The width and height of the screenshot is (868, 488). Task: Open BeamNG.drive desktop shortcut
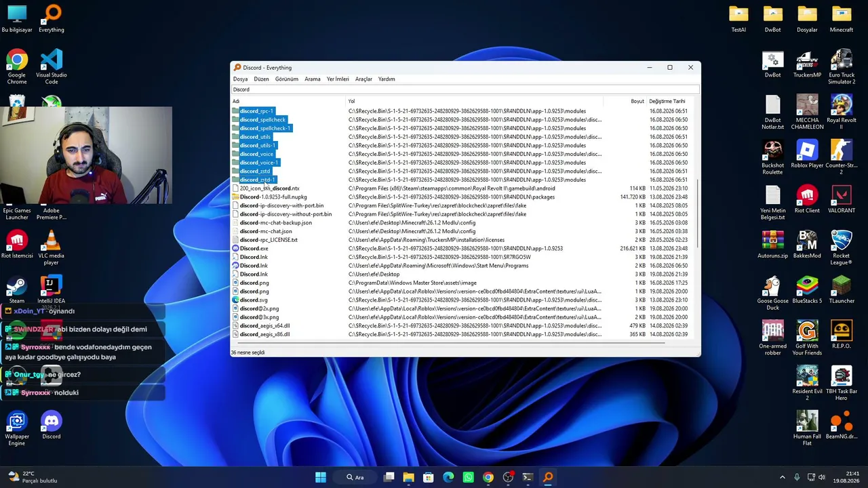pyautogui.click(x=842, y=426)
